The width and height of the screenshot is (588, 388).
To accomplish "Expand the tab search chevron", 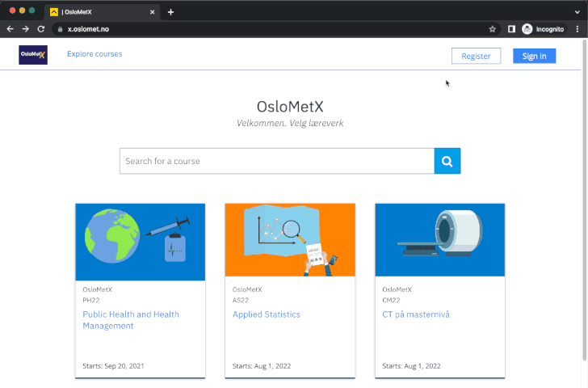I will [x=577, y=12].
